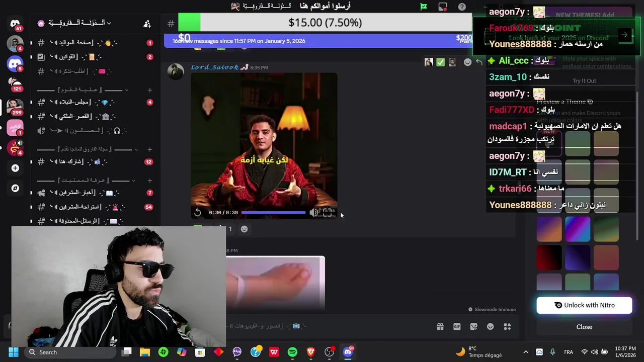Click the Windows taskbar Search box

point(70,352)
